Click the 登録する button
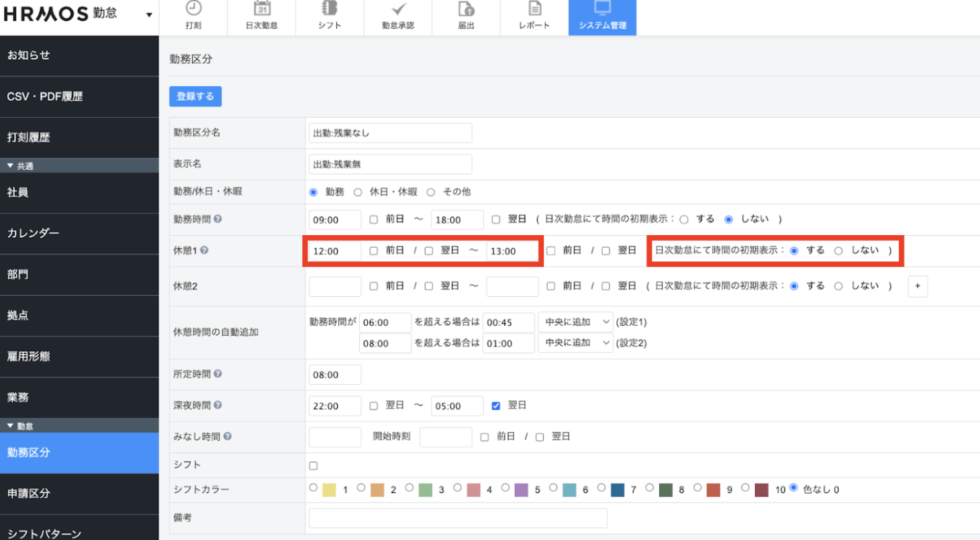 click(x=195, y=97)
